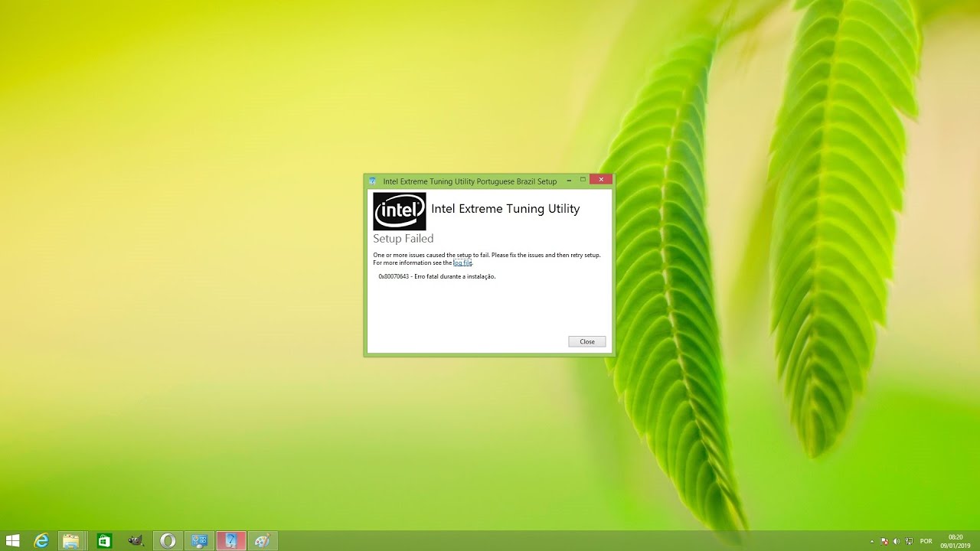This screenshot has height=551, width=980.
Task: Click the 'Setup Failed' heading
Action: point(403,239)
